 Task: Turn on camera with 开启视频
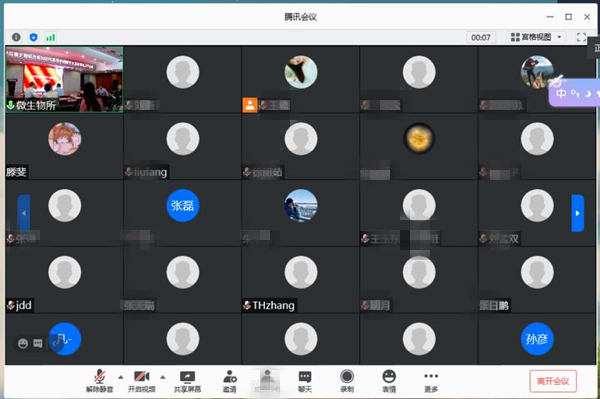click(x=142, y=381)
